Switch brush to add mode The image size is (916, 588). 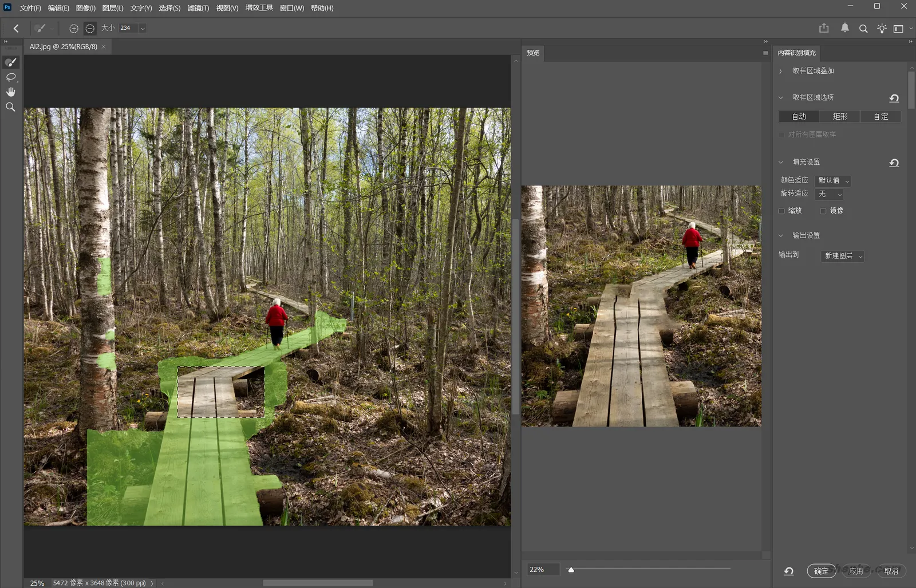click(74, 28)
